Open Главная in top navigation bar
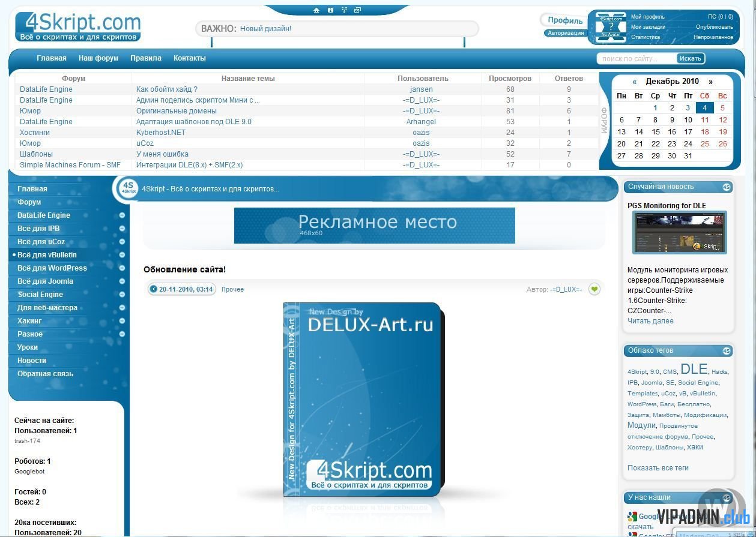756x537 pixels. pyautogui.click(x=52, y=58)
